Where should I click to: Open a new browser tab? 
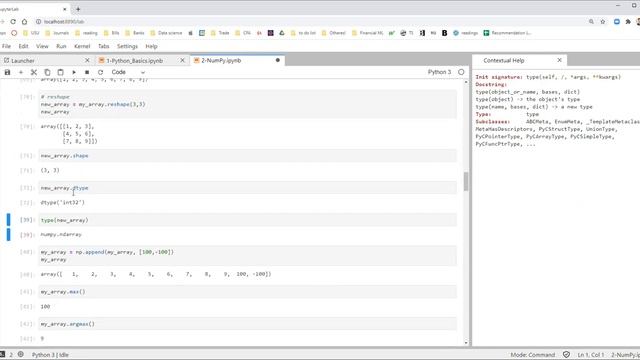pyautogui.click(x=78, y=9)
